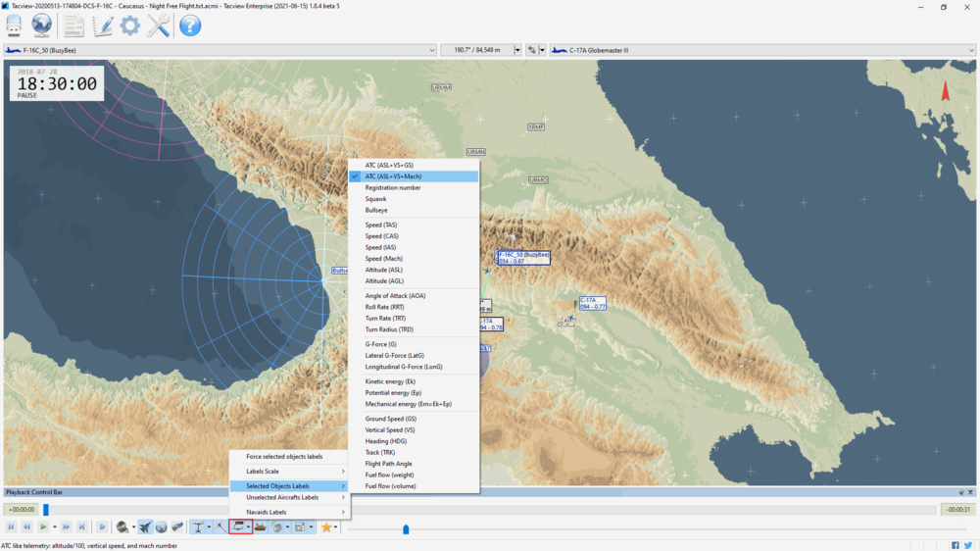Select Fuel flow (weight) menu entry
The image size is (980, 551).
[389, 475]
